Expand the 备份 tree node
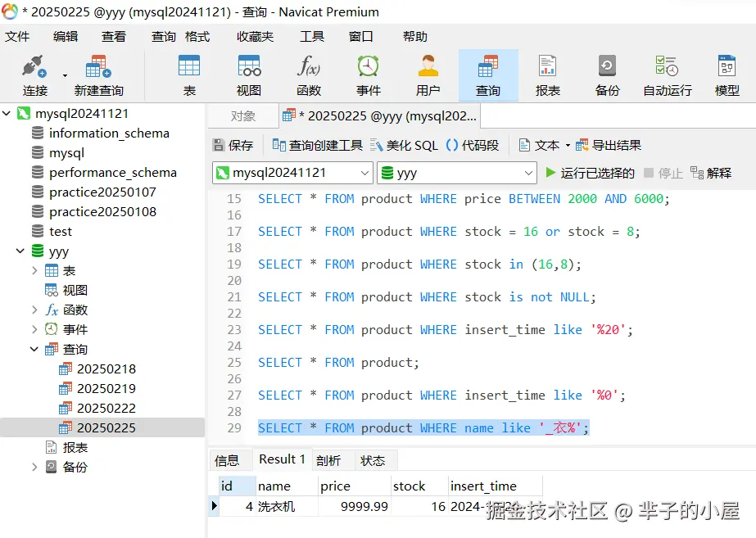Image resolution: width=756 pixels, height=538 pixels. tap(34, 467)
